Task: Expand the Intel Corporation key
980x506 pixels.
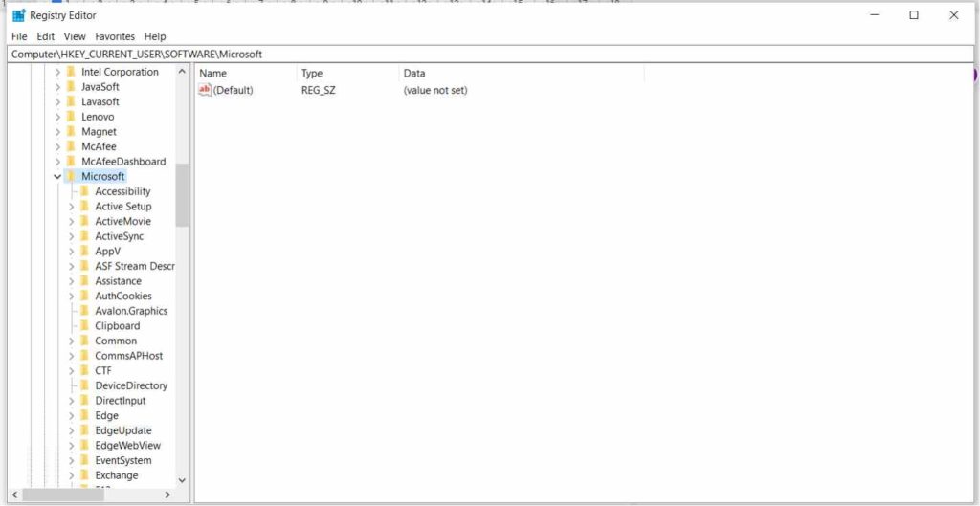Action: pyautogui.click(x=57, y=72)
